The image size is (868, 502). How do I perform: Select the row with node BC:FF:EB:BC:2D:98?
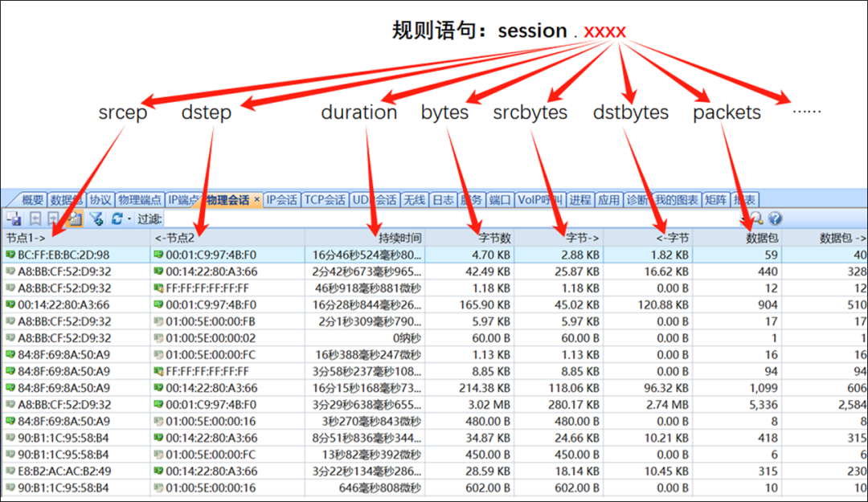[x=435, y=255]
